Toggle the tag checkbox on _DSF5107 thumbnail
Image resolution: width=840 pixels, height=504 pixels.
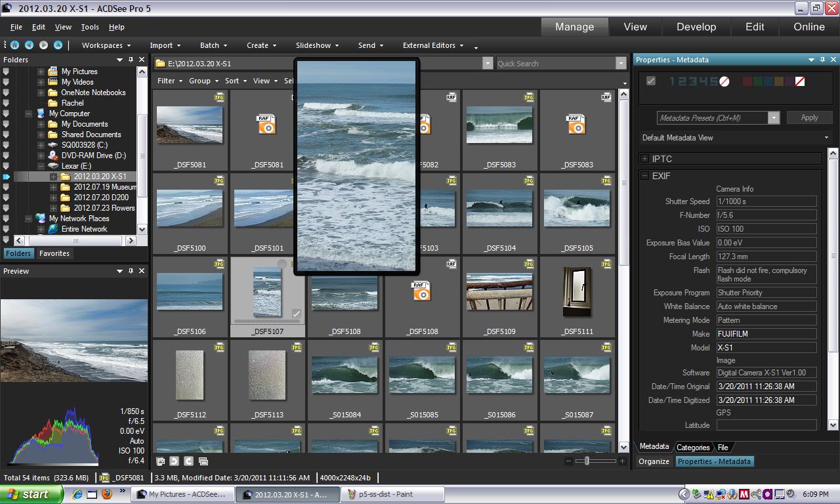296,314
